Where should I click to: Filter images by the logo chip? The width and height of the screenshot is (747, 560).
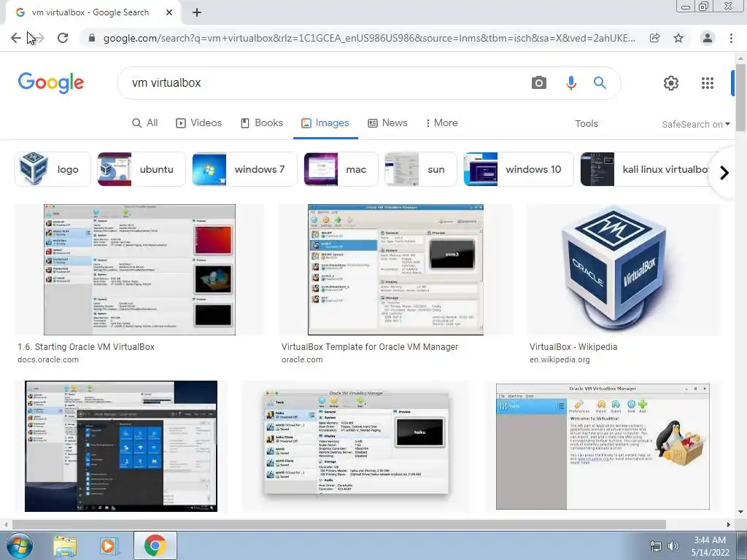(x=53, y=169)
